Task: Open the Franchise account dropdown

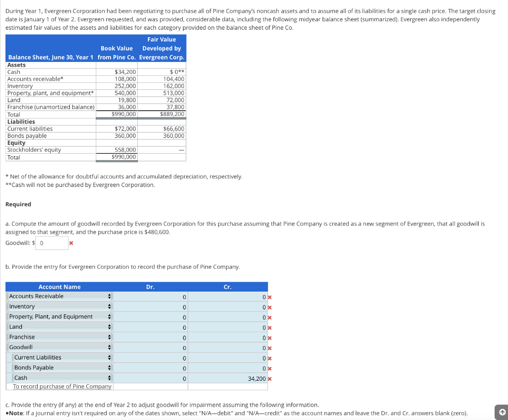Action: [60, 337]
